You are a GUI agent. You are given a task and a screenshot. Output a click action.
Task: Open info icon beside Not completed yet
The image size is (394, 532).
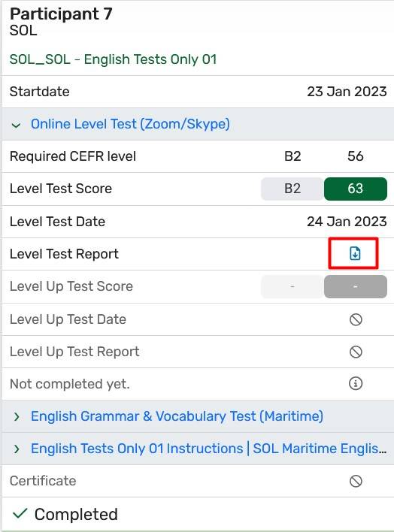click(x=356, y=384)
